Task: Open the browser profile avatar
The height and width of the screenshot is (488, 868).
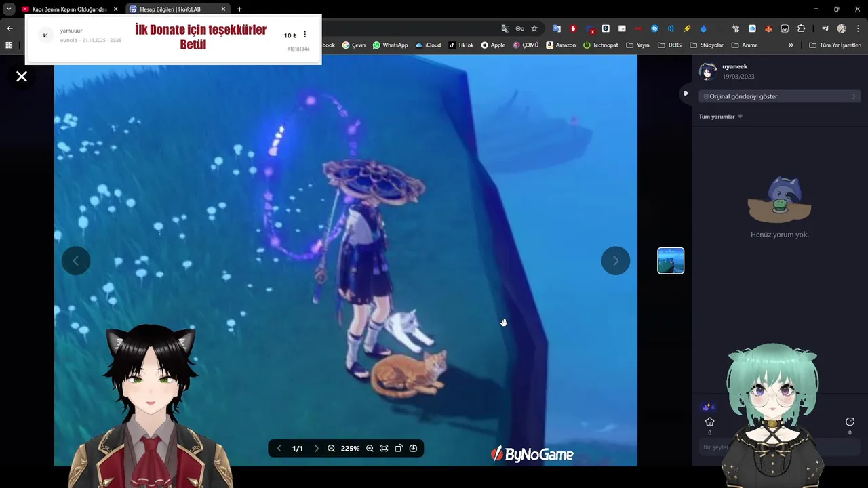Action: point(842,28)
